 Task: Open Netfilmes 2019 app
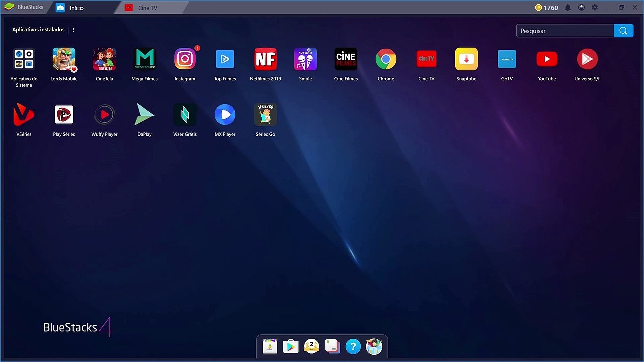[265, 59]
